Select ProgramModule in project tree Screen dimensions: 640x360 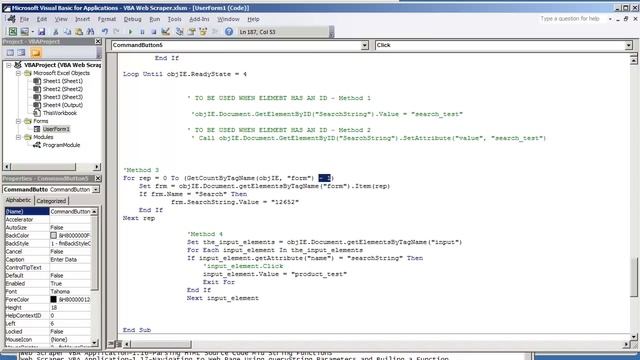pyautogui.click(x=61, y=145)
